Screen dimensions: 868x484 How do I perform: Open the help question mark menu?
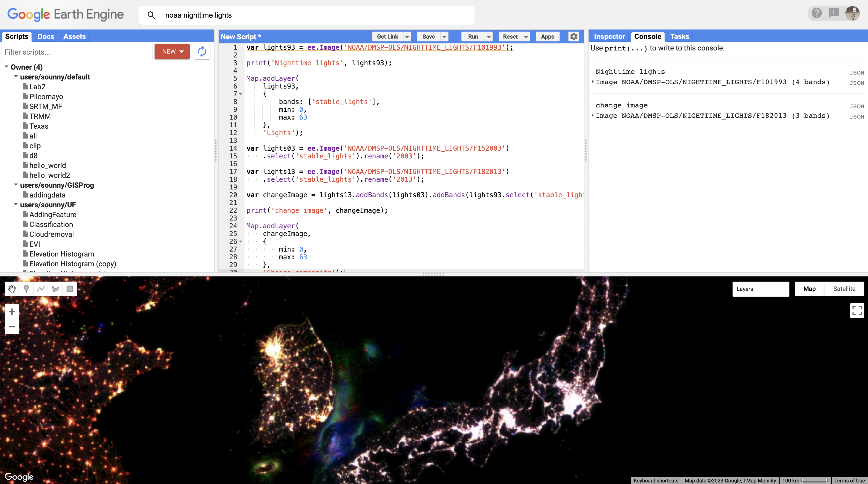pos(817,13)
